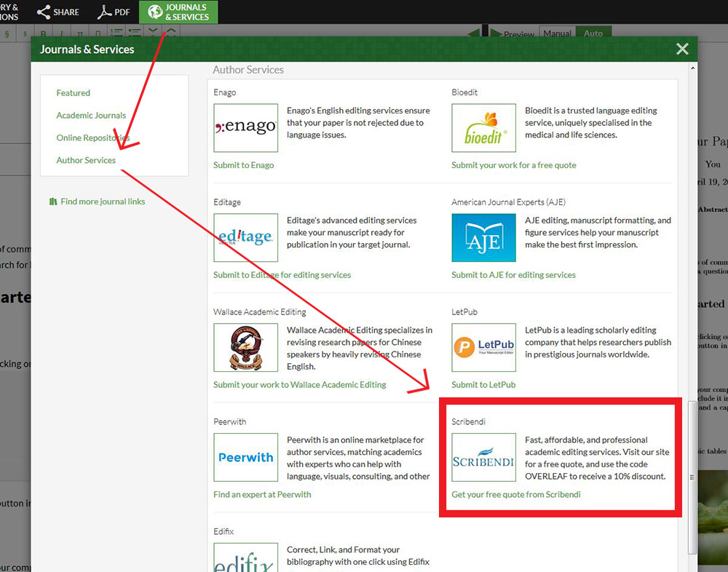The image size is (728, 572).
Task: Click Submit to Editage for editing services
Action: coord(282,275)
